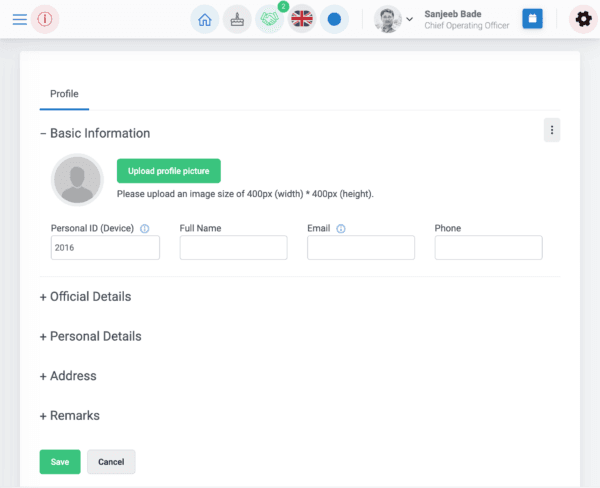Click Sanjeeb Bade's avatar photo
The image size is (600, 488).
coord(388,19)
